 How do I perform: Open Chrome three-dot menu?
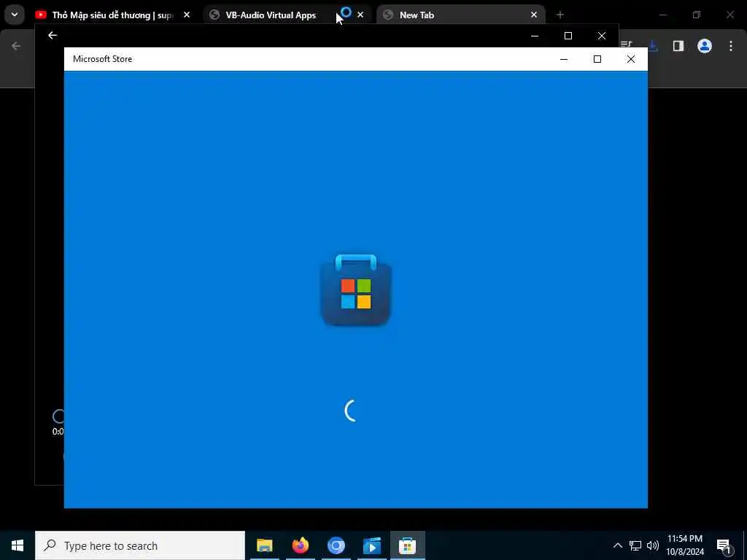click(x=731, y=46)
